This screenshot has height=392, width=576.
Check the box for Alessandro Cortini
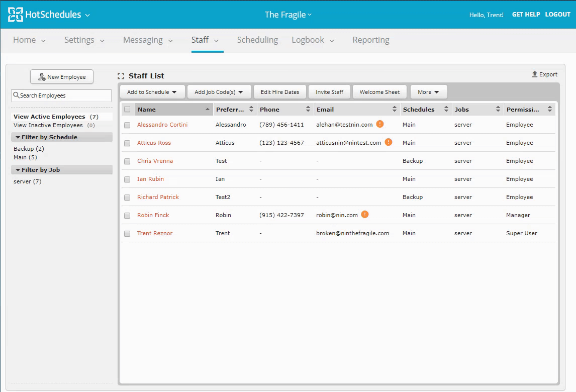tap(127, 125)
